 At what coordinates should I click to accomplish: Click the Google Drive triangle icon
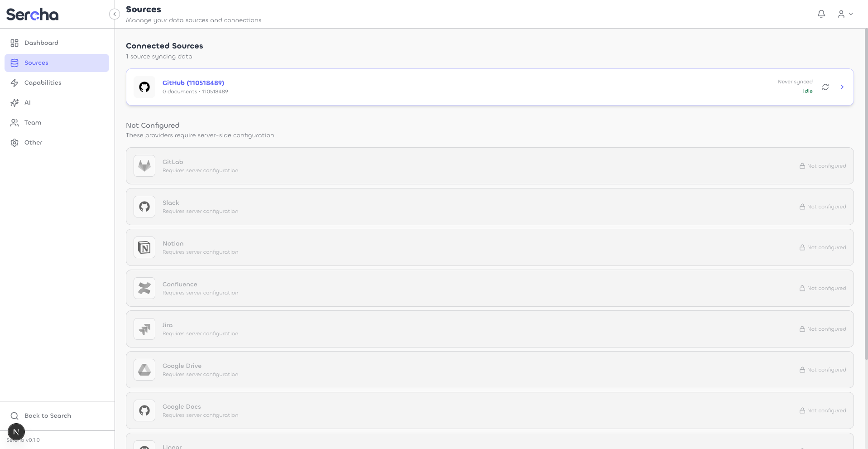click(144, 370)
